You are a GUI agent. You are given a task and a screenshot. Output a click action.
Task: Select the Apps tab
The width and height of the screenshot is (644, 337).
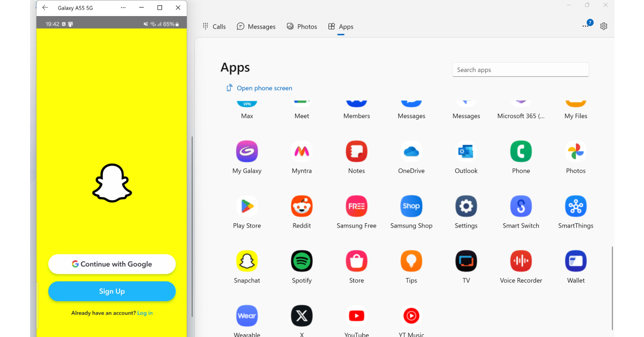tap(341, 26)
